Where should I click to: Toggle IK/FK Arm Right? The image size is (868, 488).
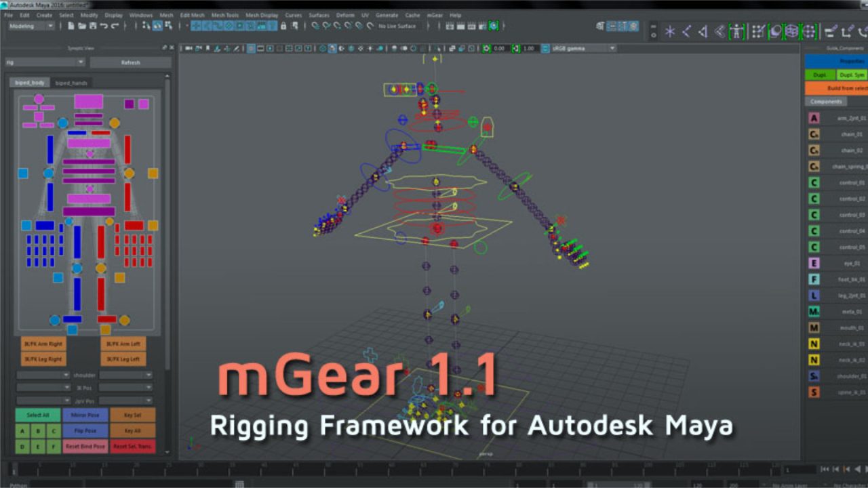[x=43, y=344]
